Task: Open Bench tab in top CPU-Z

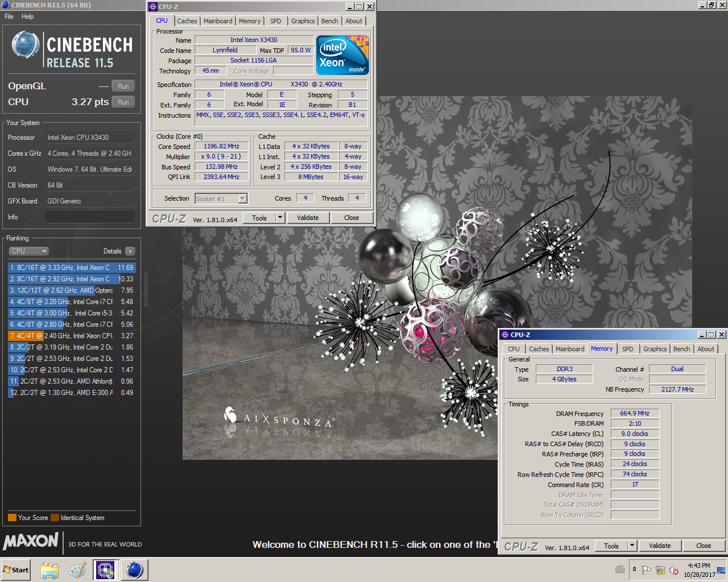Action: [x=330, y=21]
